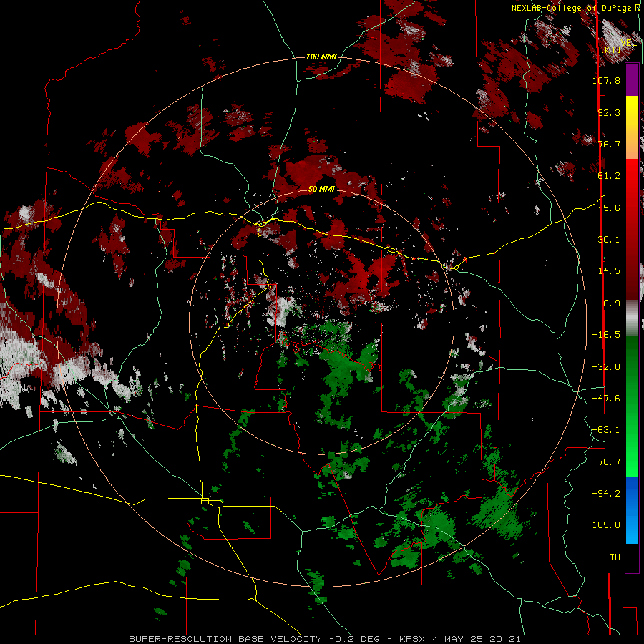
Task: Click the TH threshold label
Action: (615, 557)
